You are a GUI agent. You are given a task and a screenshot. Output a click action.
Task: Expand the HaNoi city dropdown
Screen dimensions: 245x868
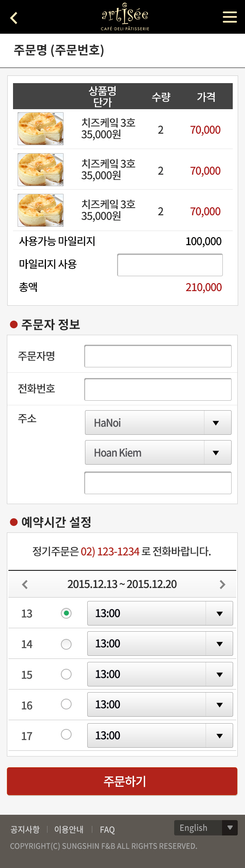point(158,423)
